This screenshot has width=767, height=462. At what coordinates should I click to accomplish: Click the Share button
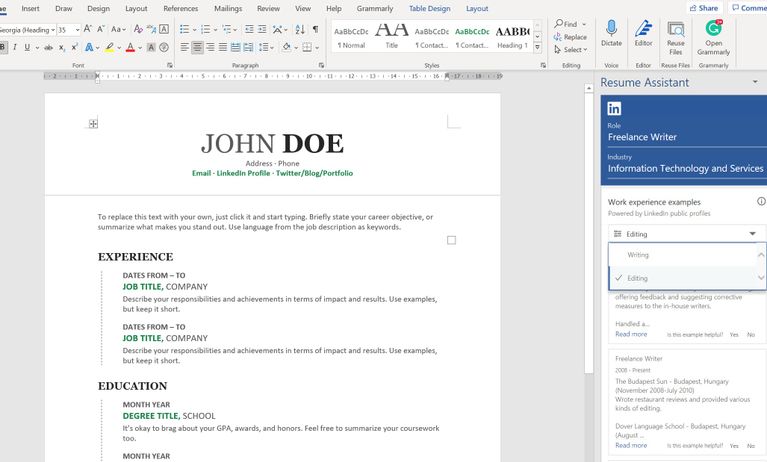click(x=704, y=8)
